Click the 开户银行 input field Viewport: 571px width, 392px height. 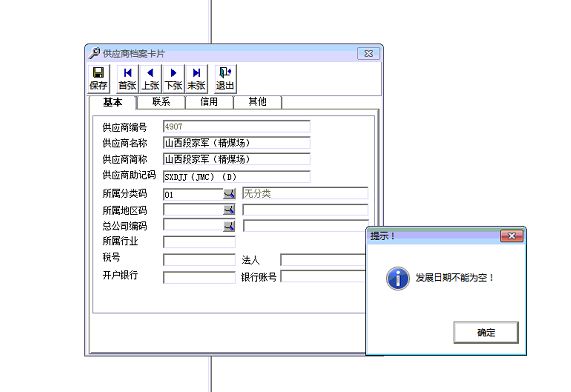(199, 277)
